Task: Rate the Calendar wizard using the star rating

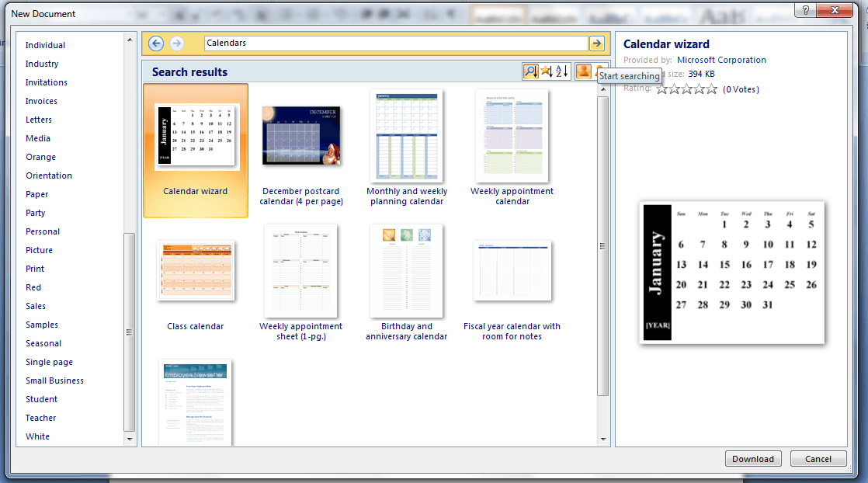Action: pos(686,89)
